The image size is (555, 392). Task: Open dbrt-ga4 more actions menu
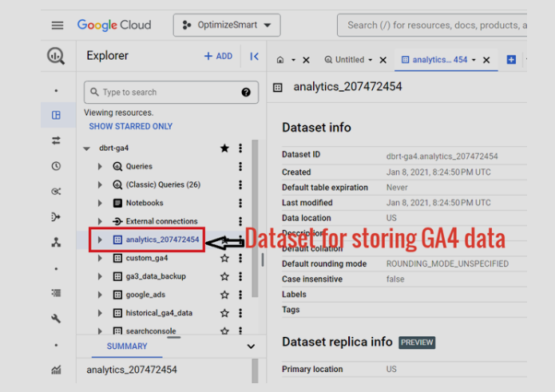[x=240, y=148]
